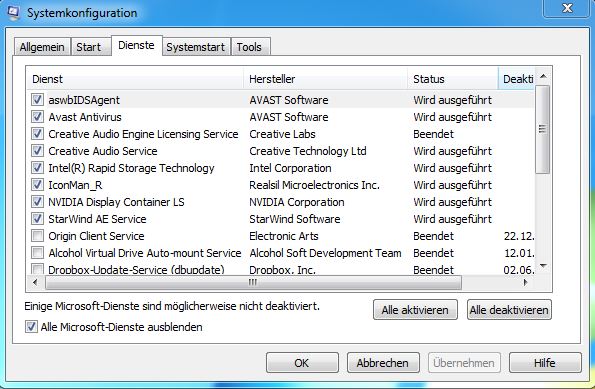Screen dimensions: 595x389
Task: Sort by the Hersteller column header
Action: coord(326,79)
